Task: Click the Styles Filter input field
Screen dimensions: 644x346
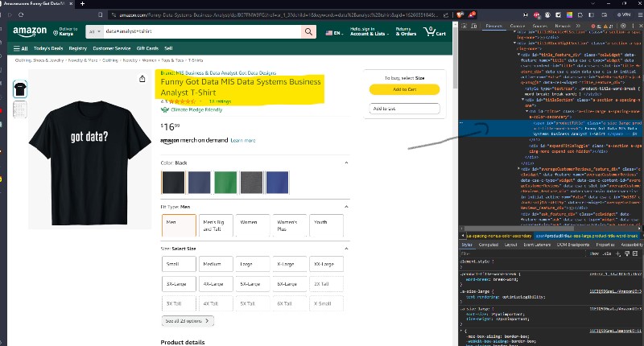Action: pyautogui.click(x=524, y=253)
